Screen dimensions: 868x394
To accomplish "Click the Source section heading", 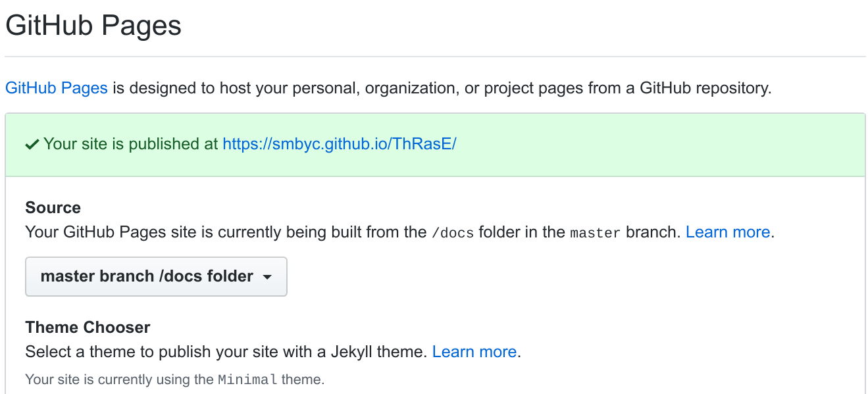I will [53, 207].
